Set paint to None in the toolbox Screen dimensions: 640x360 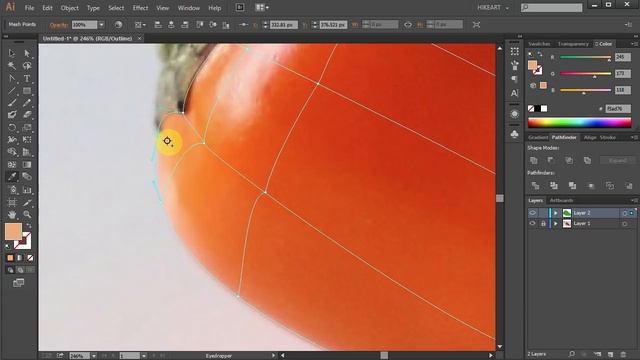click(x=30, y=258)
